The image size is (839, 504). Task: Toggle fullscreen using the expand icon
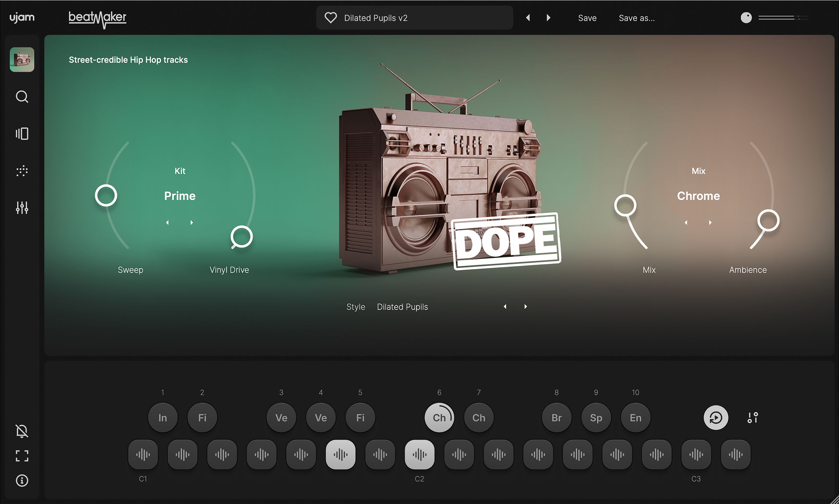(x=22, y=456)
